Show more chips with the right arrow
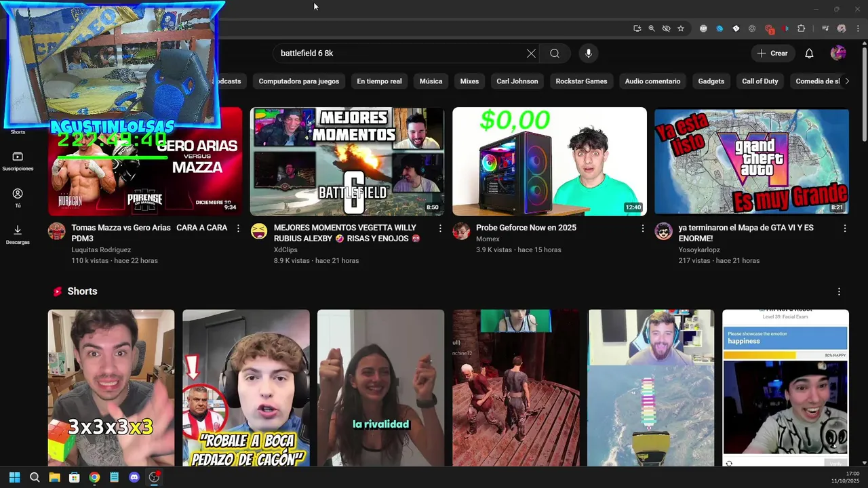Viewport: 868px width, 488px height. (846, 81)
